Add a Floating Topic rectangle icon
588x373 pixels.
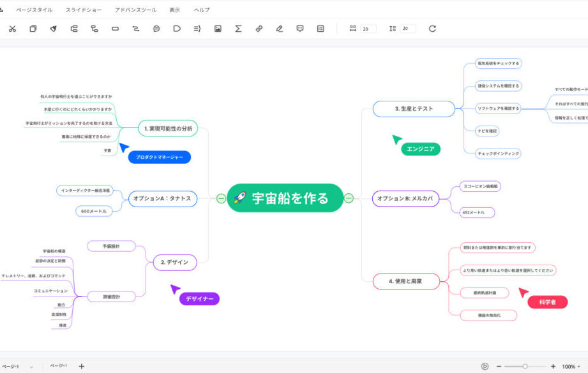(x=115, y=29)
